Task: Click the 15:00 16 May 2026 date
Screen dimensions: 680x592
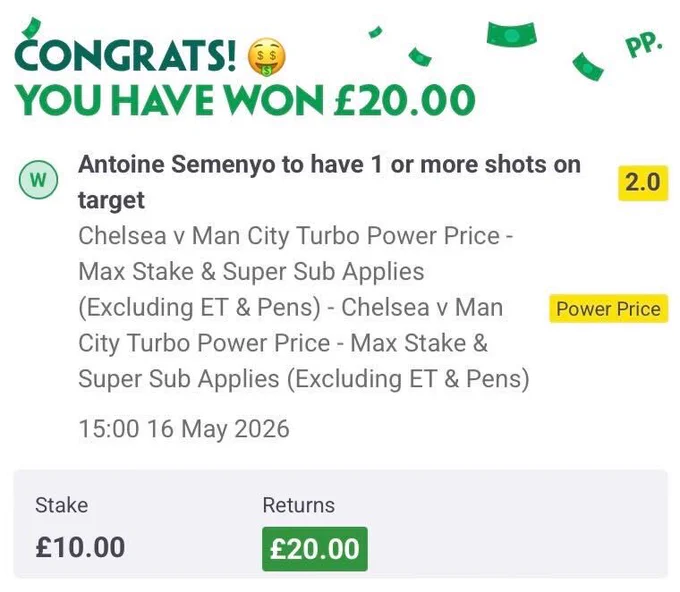Action: click(184, 428)
